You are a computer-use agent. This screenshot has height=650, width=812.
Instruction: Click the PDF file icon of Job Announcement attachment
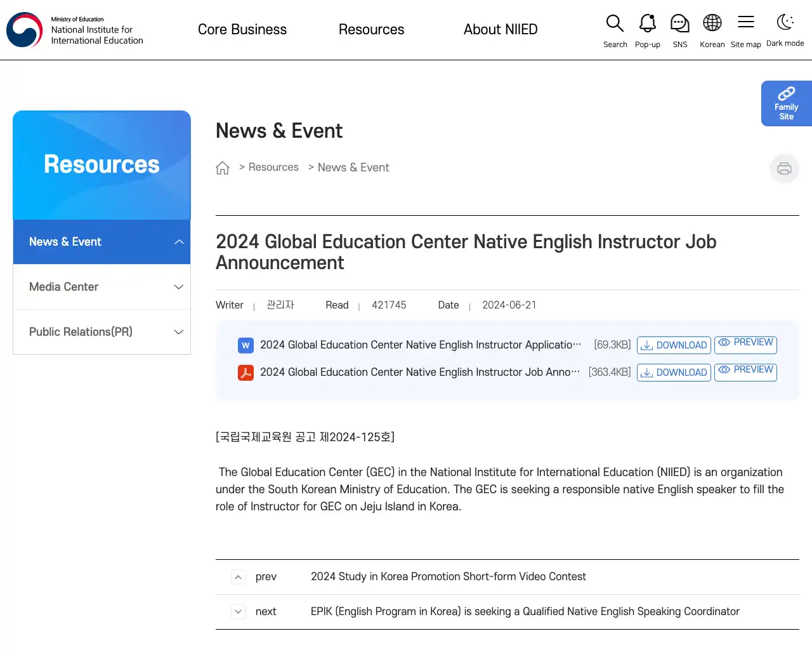point(246,373)
